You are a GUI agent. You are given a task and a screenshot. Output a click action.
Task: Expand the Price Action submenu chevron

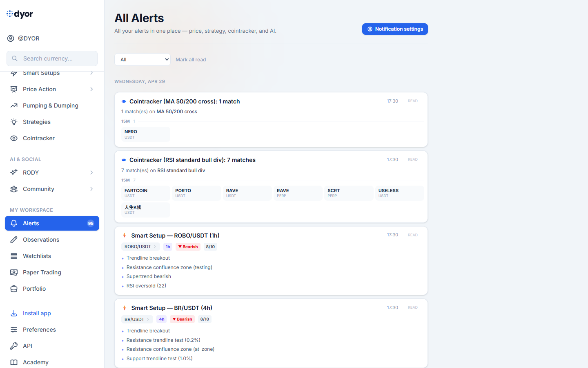pos(91,89)
